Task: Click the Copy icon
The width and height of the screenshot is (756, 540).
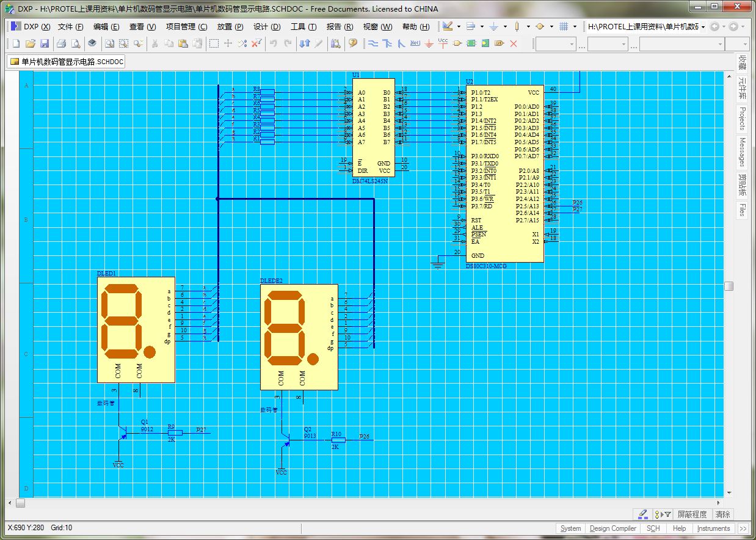Action: coord(169,43)
